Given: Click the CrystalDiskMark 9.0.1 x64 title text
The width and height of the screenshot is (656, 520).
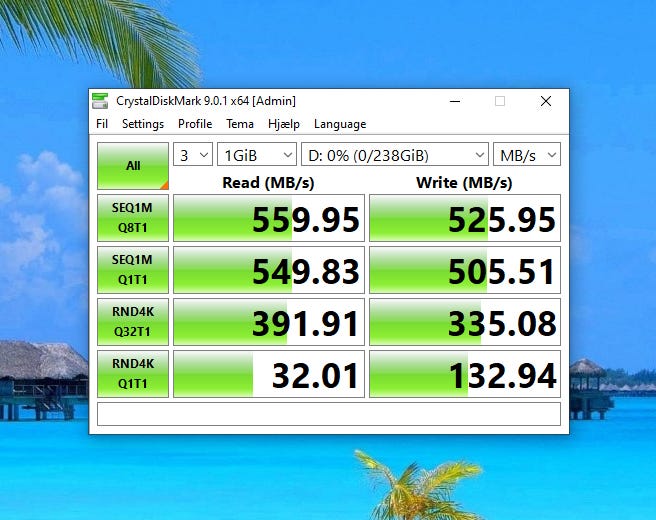Looking at the screenshot, I should [206, 101].
